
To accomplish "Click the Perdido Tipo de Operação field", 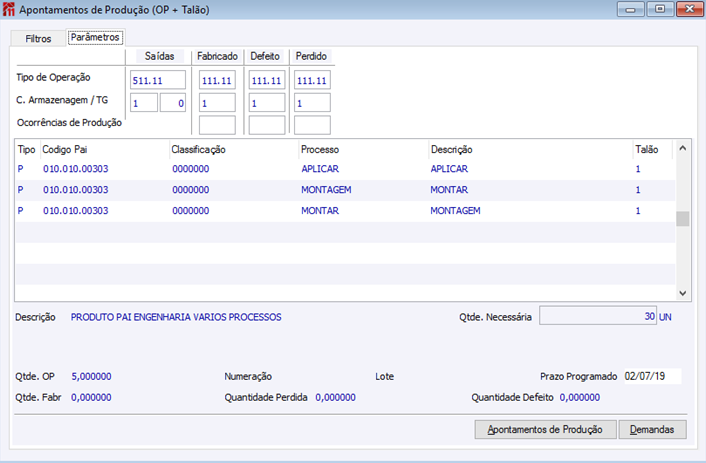I will click(312, 80).
